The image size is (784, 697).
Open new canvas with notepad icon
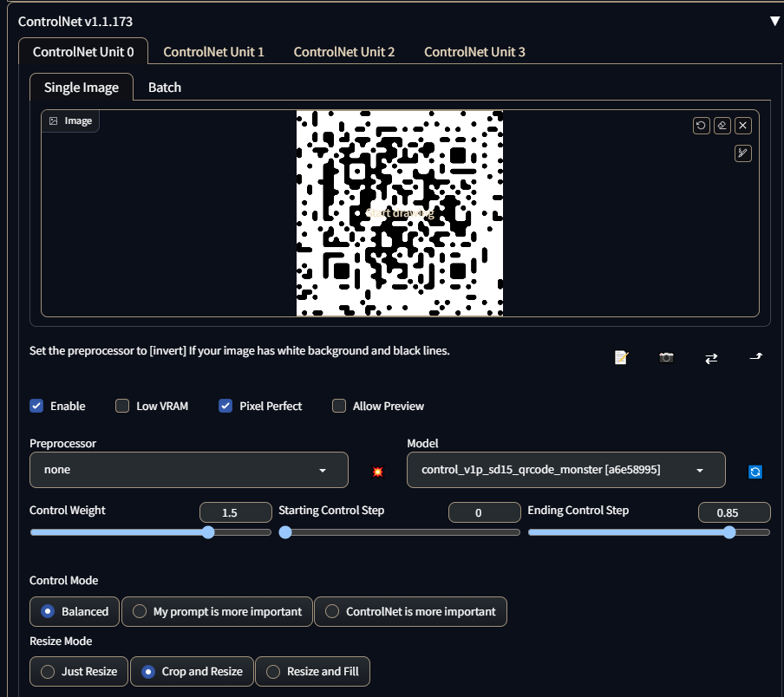[x=621, y=357]
